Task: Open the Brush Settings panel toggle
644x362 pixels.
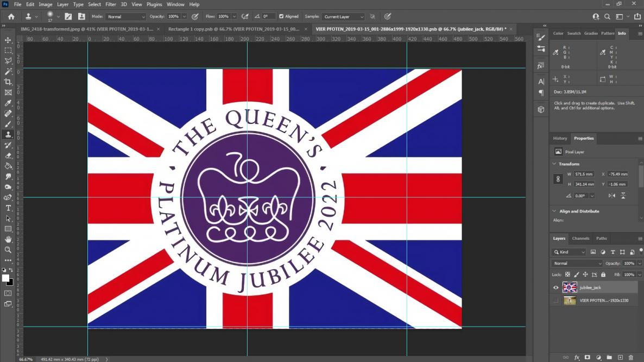Action: coord(68,16)
